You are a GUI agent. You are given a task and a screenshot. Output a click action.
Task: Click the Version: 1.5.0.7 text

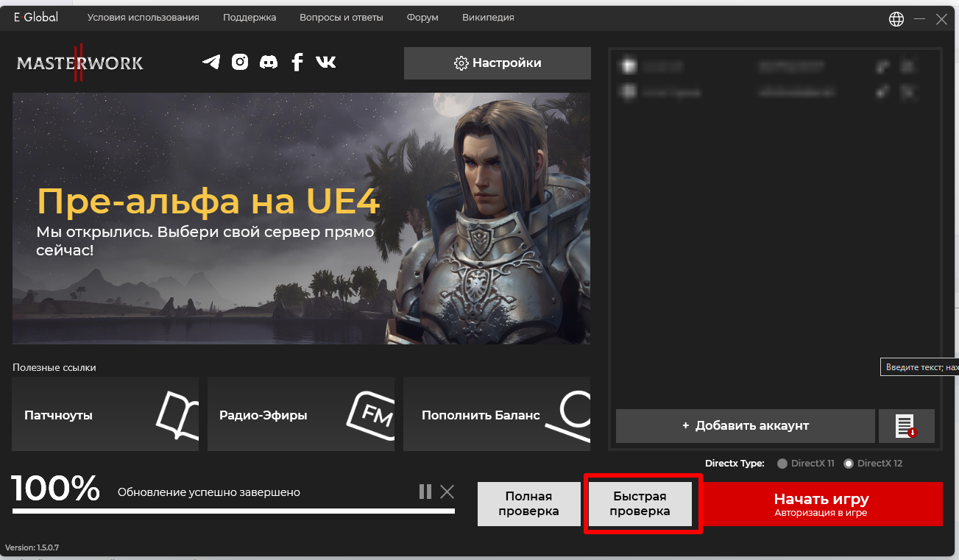point(32,547)
